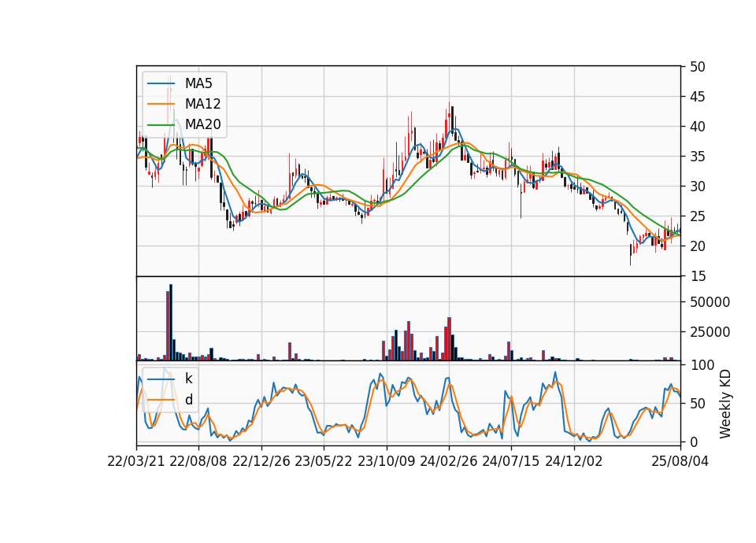
Task: Click the MA20 legend label
Action: 202,124
